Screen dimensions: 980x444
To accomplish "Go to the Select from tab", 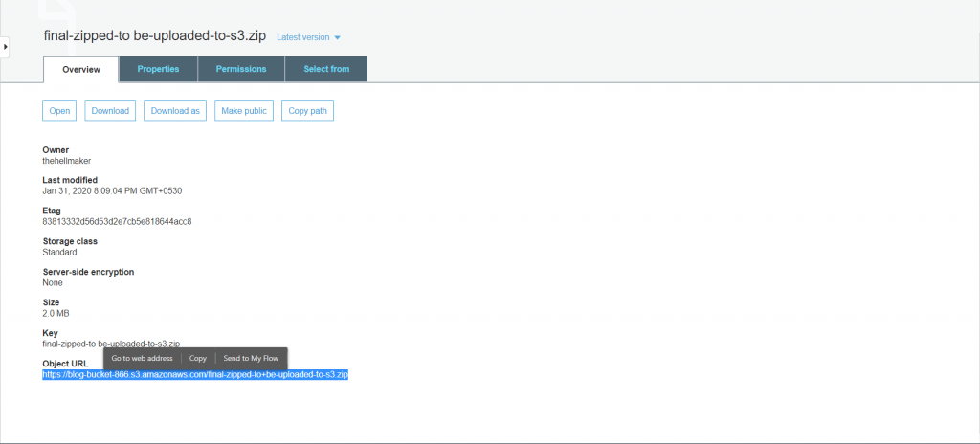I will (x=326, y=69).
